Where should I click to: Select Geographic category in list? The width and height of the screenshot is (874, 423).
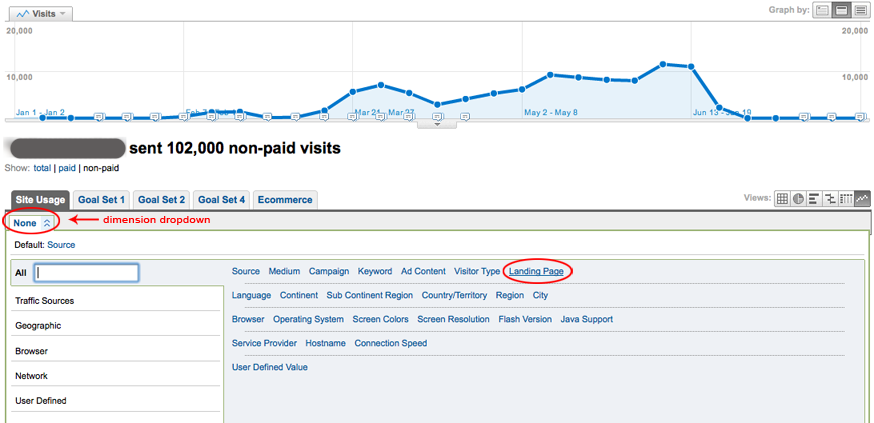tap(38, 325)
